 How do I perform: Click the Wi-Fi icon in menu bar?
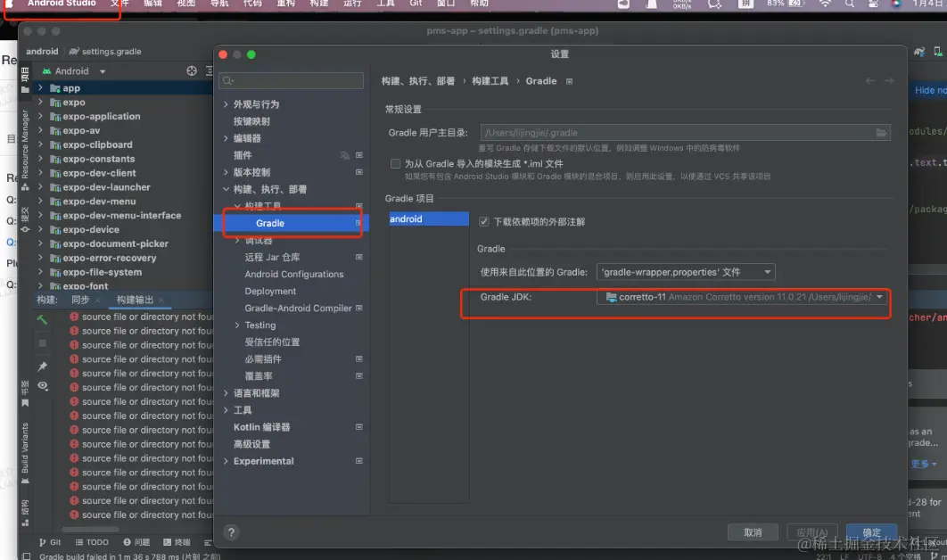click(825, 4)
